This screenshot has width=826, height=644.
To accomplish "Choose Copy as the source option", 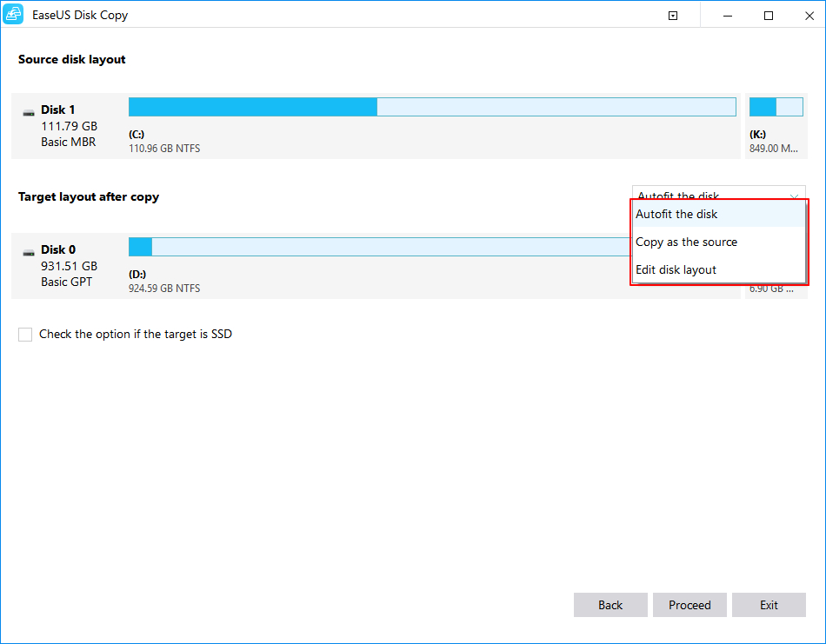I will (686, 242).
